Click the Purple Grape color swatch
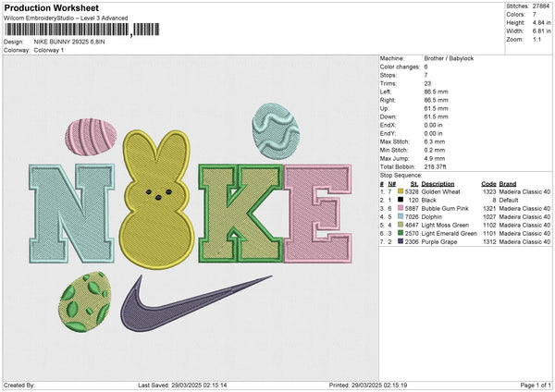 pyautogui.click(x=401, y=240)
